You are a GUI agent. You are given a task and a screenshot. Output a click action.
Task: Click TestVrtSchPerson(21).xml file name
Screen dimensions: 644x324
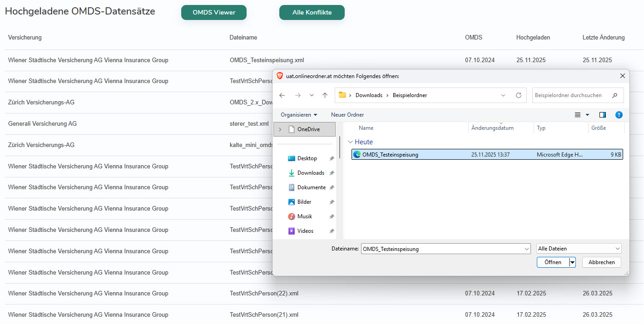point(264,315)
